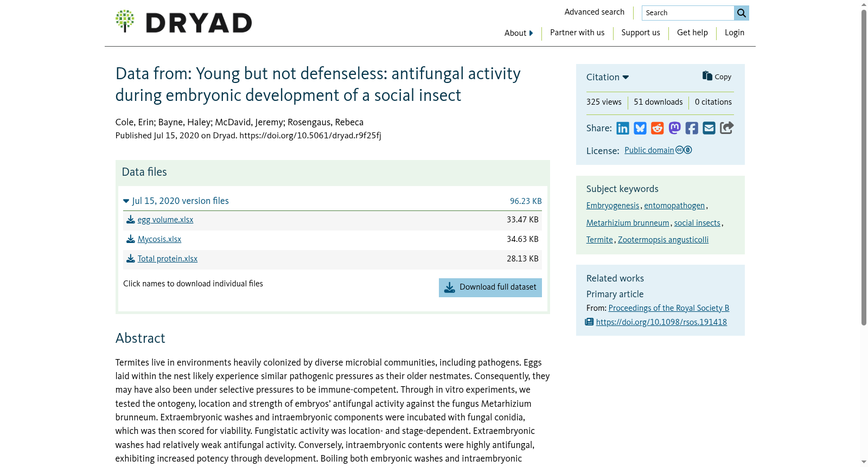Click the "34.63 KB" file size
The width and height of the screenshot is (868, 467).
[x=522, y=239]
